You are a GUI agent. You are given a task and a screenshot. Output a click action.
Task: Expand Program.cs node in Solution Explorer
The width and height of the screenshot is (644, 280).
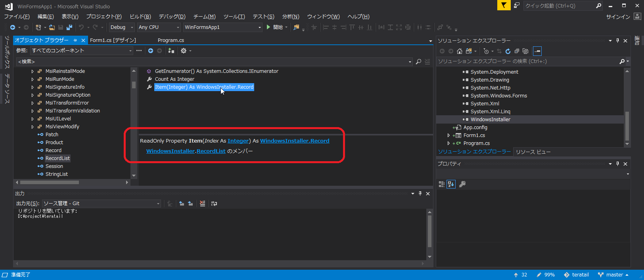pos(448,143)
